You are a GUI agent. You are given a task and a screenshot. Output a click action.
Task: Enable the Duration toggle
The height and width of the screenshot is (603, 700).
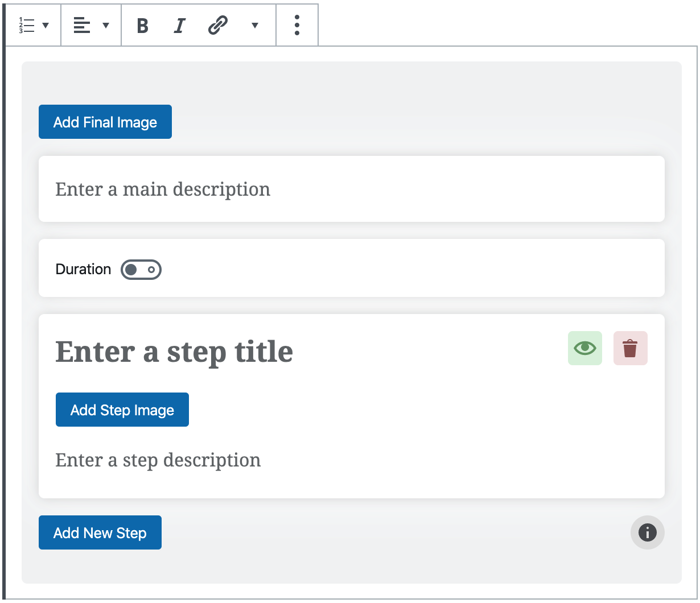click(141, 270)
